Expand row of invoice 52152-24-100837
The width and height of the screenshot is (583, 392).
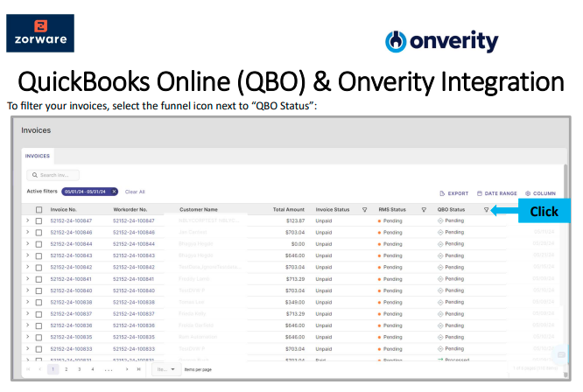(27, 314)
